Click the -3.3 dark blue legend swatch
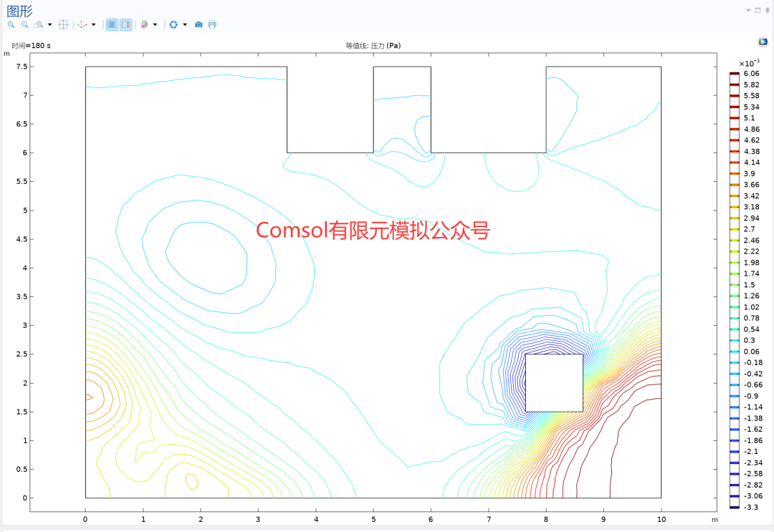 [x=735, y=508]
